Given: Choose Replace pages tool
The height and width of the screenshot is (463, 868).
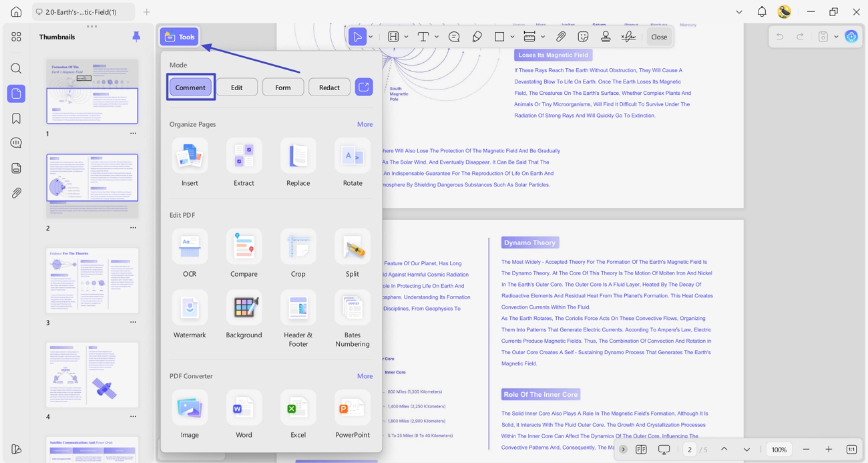Looking at the screenshot, I should 298,162.
